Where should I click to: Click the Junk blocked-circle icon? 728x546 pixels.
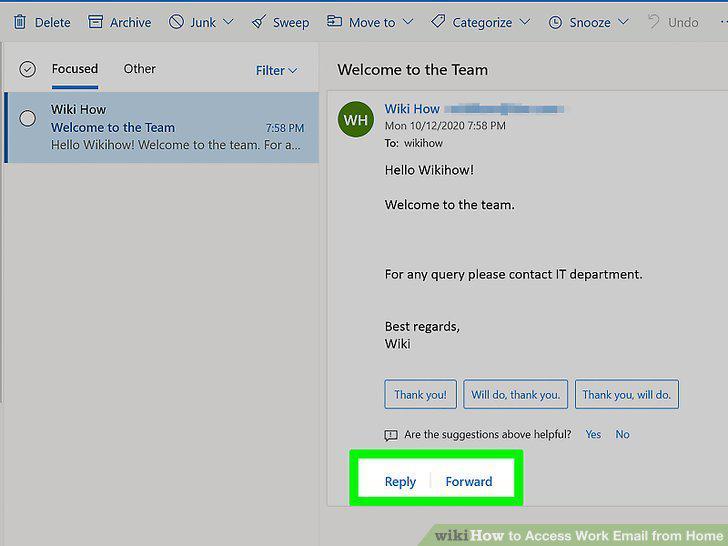(x=176, y=21)
